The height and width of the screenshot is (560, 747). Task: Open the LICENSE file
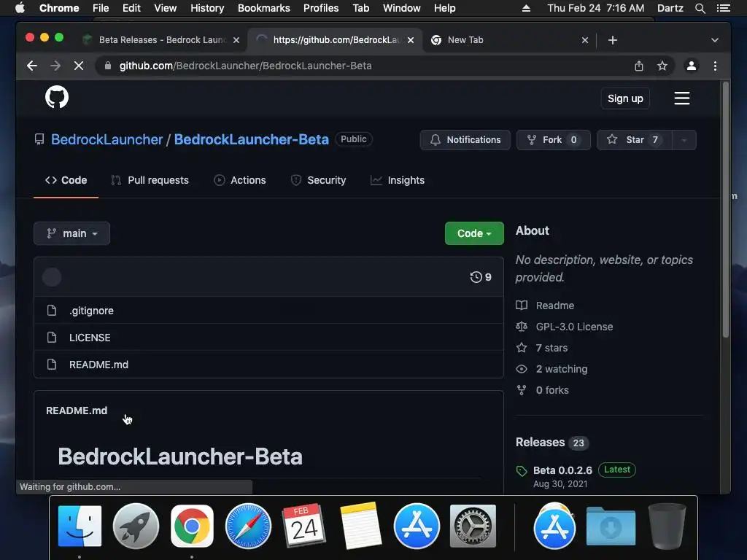pos(90,338)
